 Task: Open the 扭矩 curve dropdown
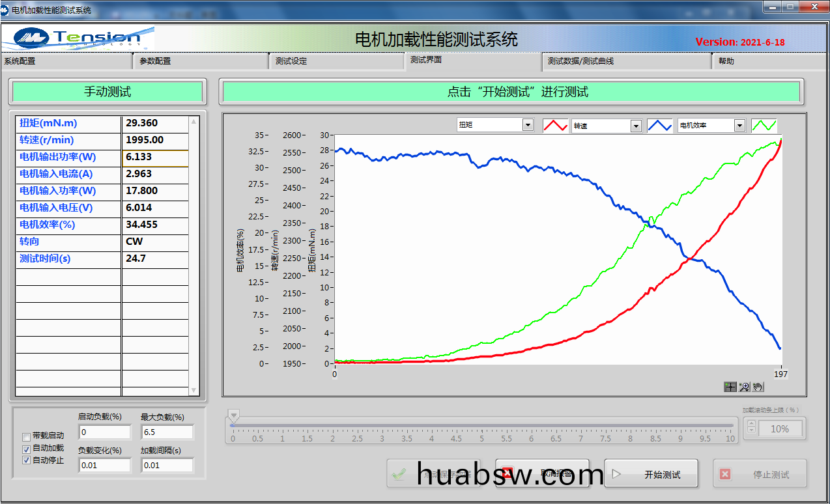528,125
